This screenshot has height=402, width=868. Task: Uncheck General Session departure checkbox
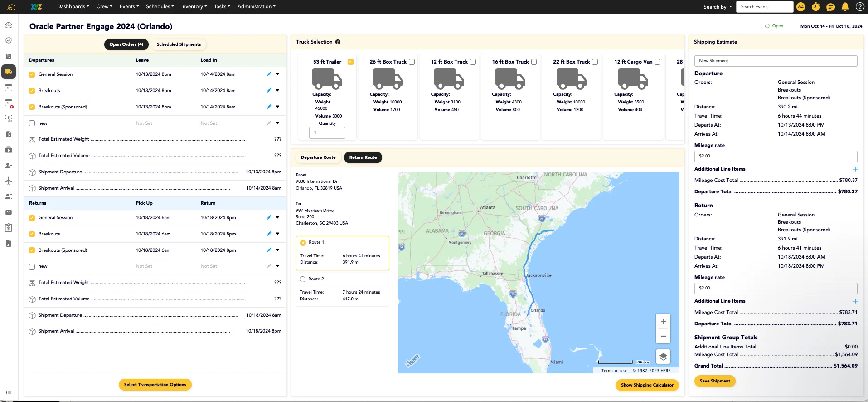(x=32, y=74)
